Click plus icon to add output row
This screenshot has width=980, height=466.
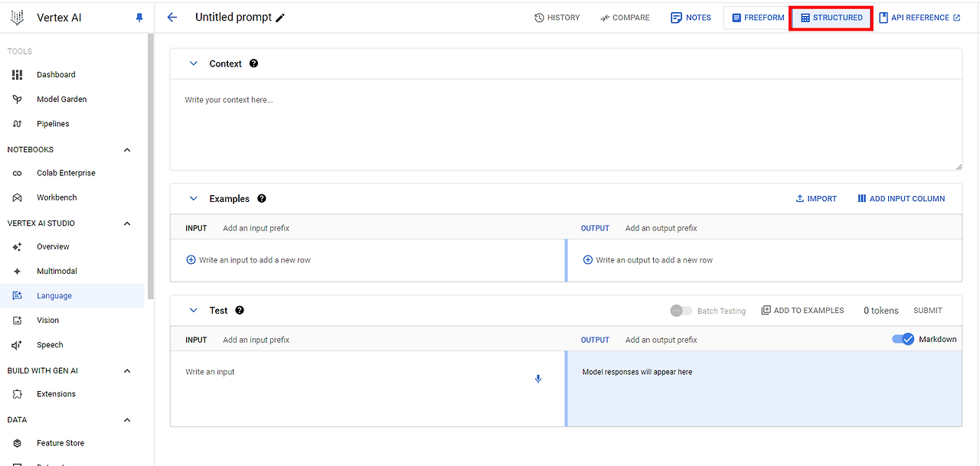[588, 260]
